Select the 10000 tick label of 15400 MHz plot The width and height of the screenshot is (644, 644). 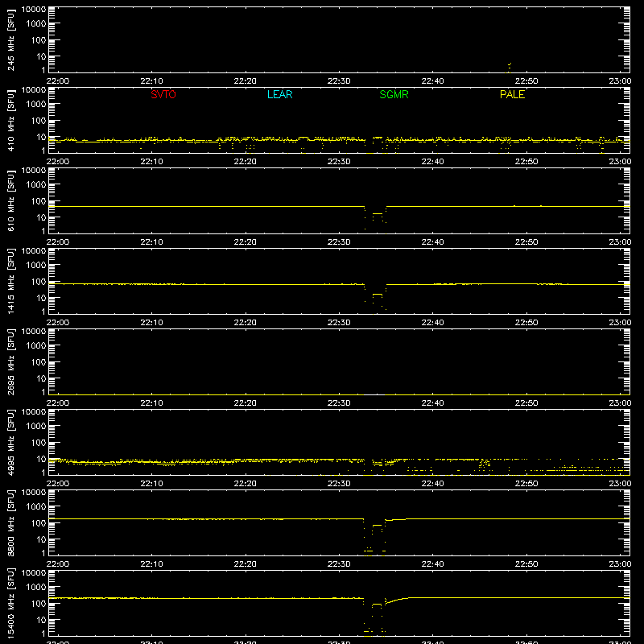point(34,573)
